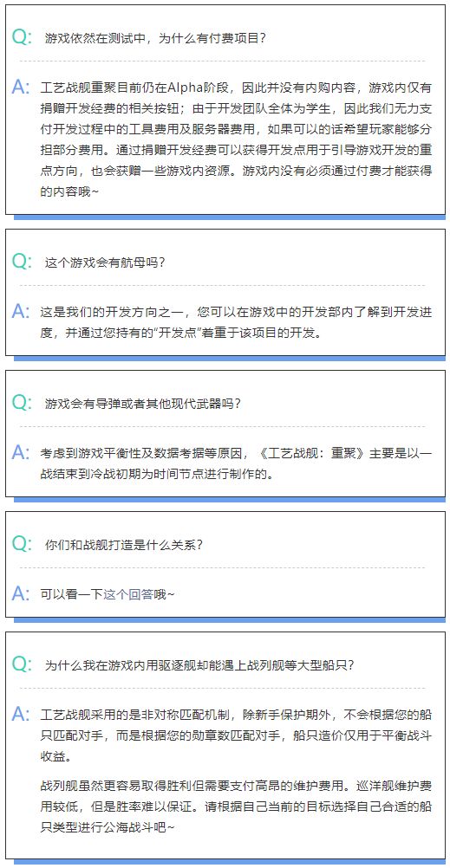Screen dimensions: 450x868
Task: Click the Q icon for the aircraft carrier question
Action: [x=23, y=262]
